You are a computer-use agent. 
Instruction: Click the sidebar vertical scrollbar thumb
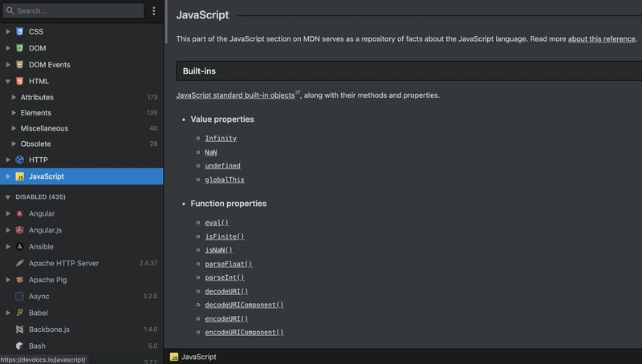click(x=166, y=22)
